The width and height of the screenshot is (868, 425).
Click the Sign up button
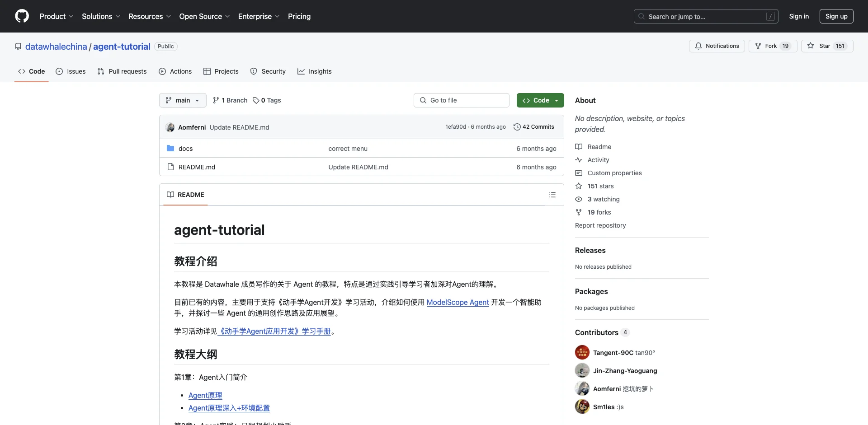tap(836, 16)
